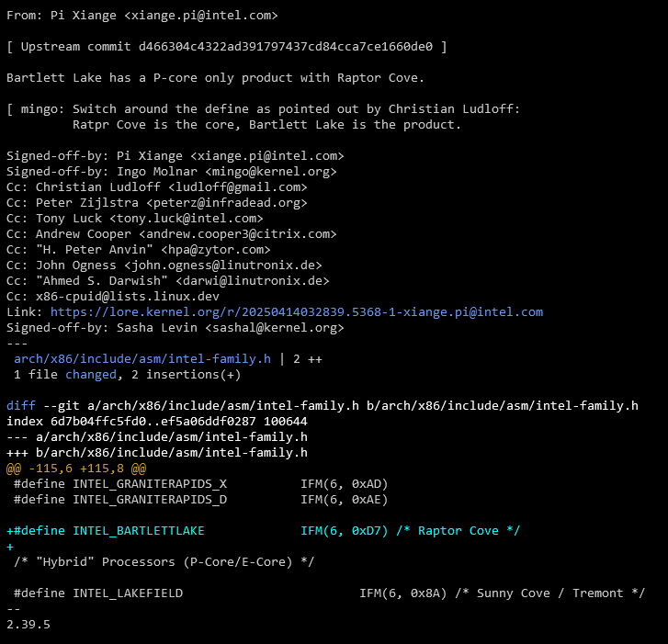Click the sender email xiange.pi@intel.com in the From line

coord(200,16)
